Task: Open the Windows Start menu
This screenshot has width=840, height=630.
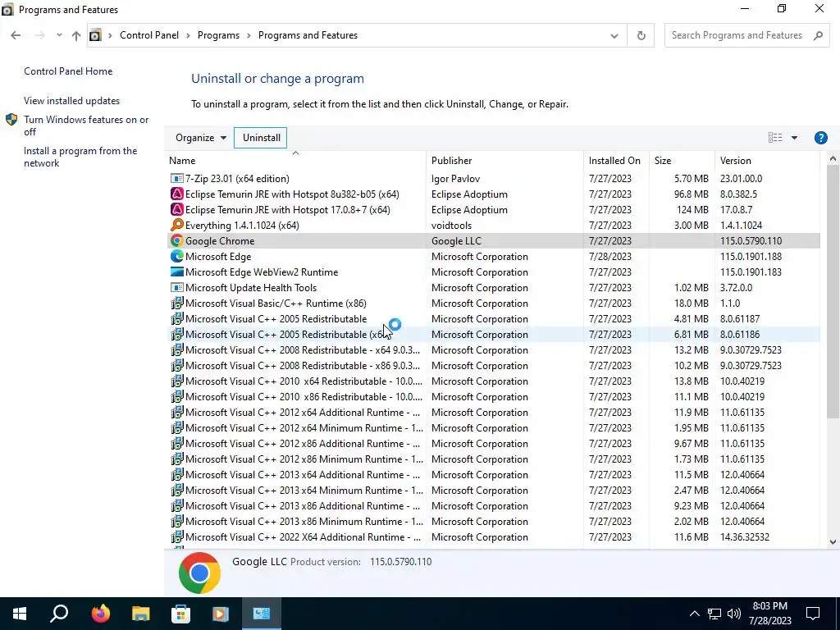Action: click(20, 614)
